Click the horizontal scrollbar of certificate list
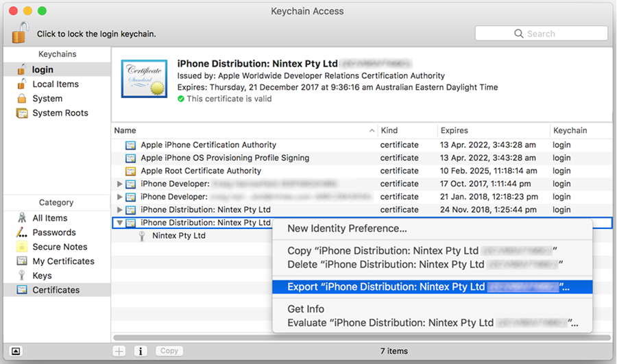The image size is (617, 364). point(362,338)
